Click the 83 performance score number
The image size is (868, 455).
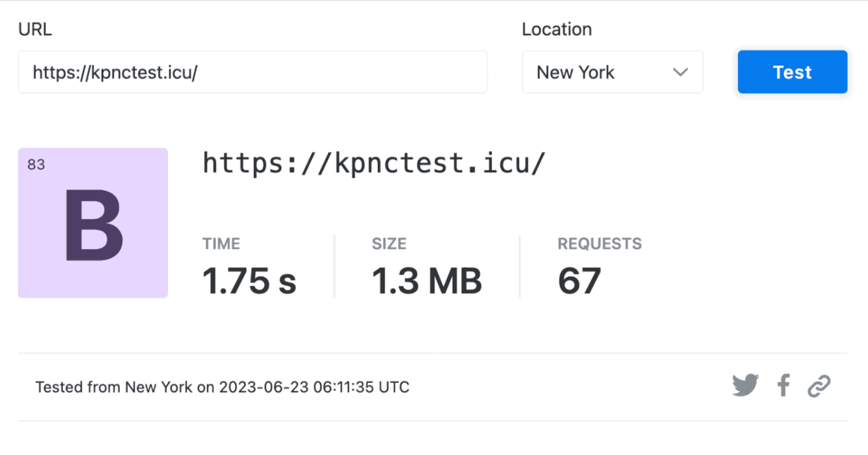click(x=36, y=164)
